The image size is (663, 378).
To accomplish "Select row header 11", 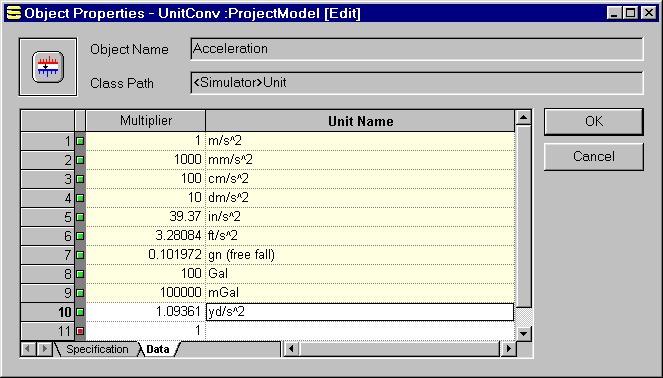I will tap(48, 331).
